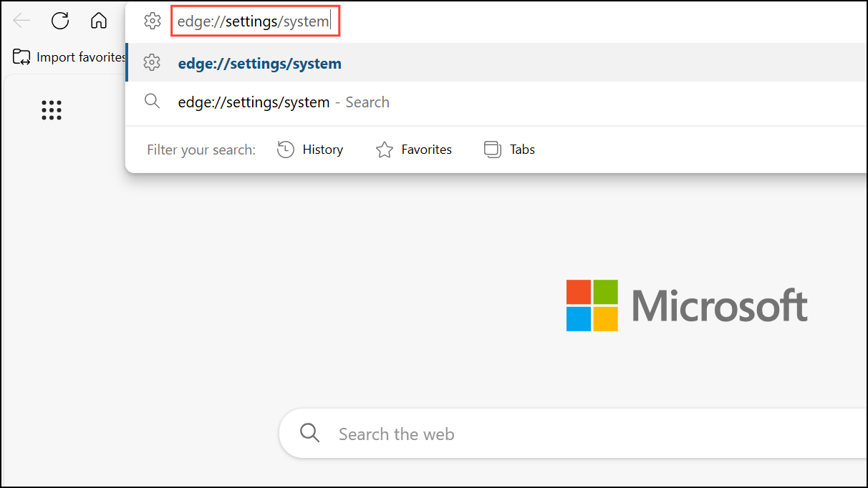This screenshot has height=488, width=868.
Task: Click the address bar with edge://settings/system text
Action: (254, 21)
